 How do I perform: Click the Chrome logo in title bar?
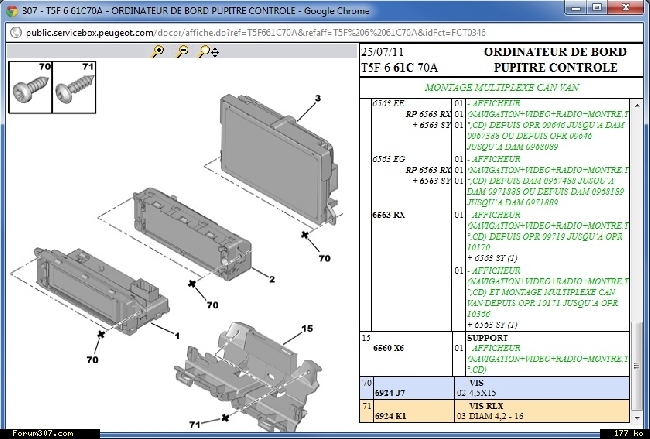(12, 11)
